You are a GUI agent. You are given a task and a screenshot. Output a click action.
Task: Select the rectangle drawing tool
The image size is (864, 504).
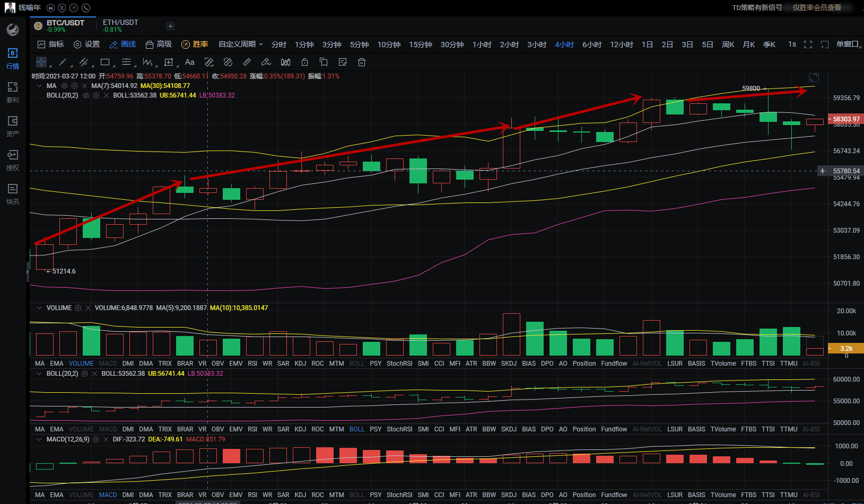tap(105, 62)
